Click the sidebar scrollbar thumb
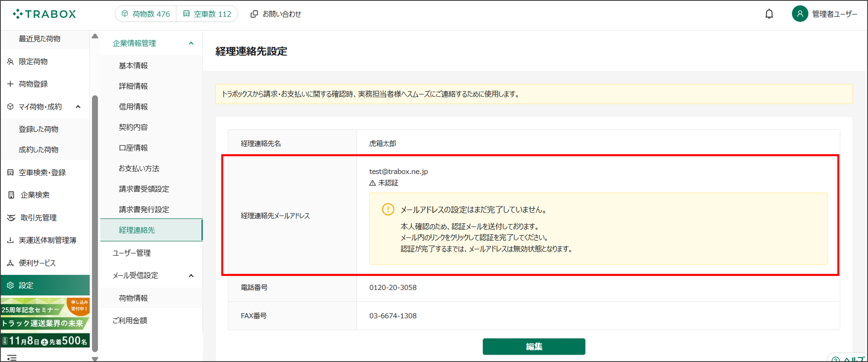This screenshot has height=362, width=868. [95, 223]
